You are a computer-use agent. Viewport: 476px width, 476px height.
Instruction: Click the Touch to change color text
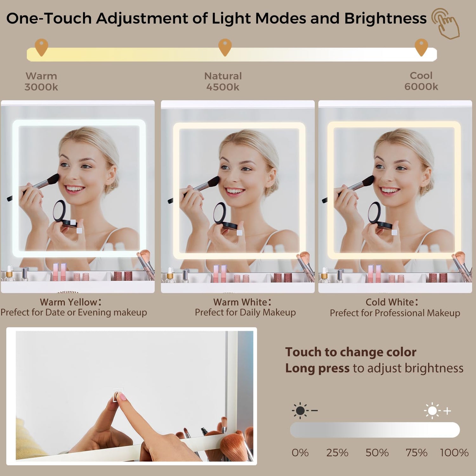(x=351, y=352)
